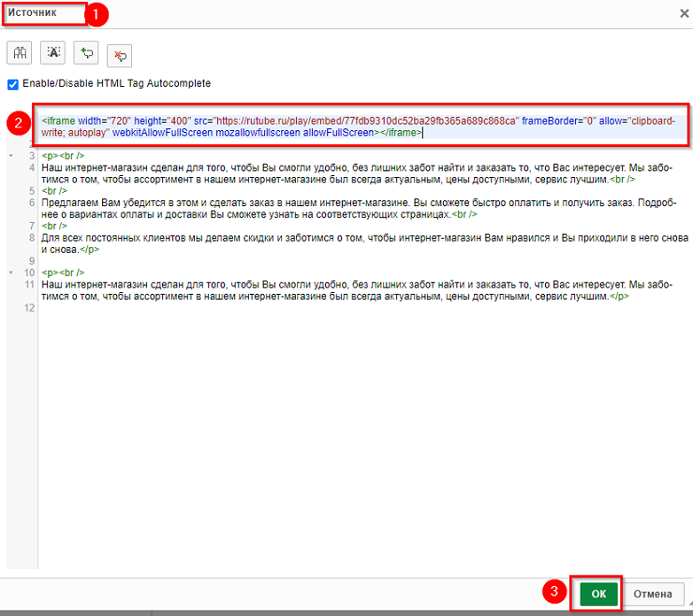
Task: Click line number 11 in the gutter
Action: coord(29,284)
